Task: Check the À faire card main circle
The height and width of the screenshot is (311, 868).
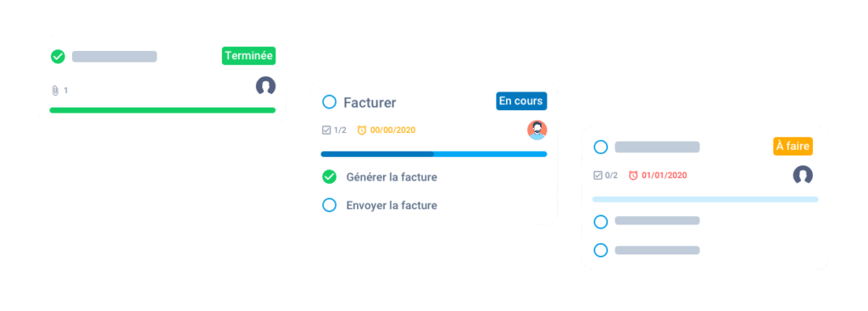Action: click(601, 147)
